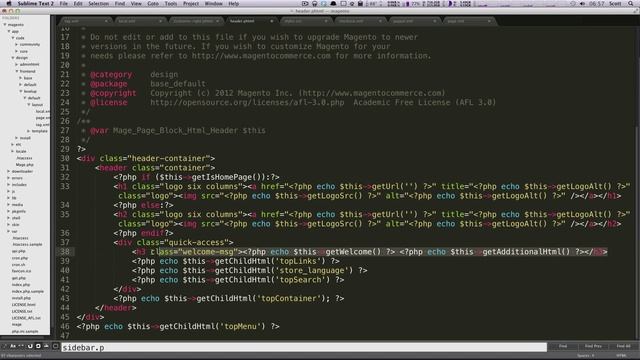Open the Window menu
The width and height of the screenshot is (640, 360).
[213, 3]
